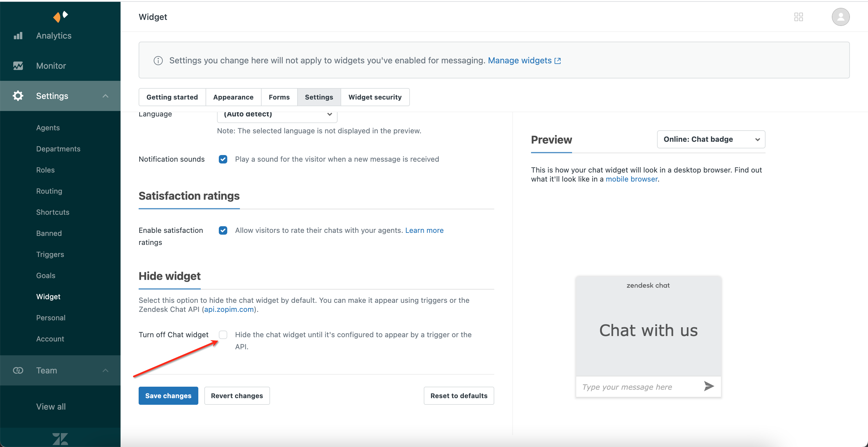Click the Settings gear icon

tap(18, 96)
